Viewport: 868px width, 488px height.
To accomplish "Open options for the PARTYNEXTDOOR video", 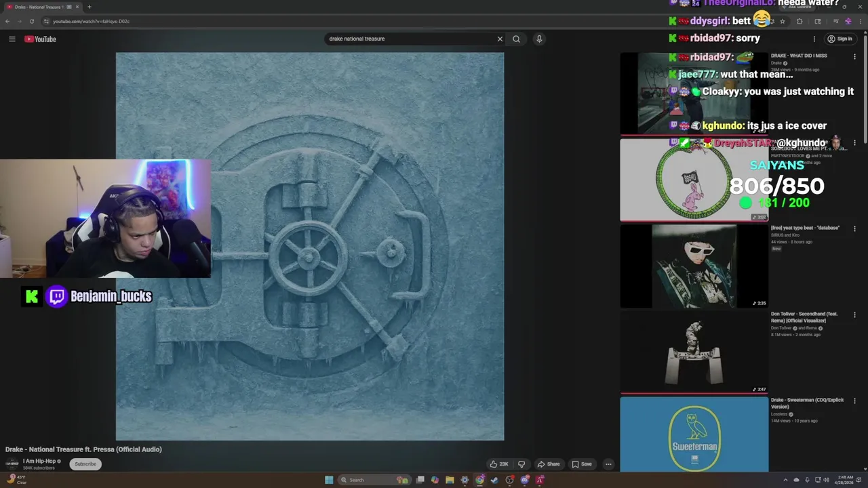I will tap(854, 142).
